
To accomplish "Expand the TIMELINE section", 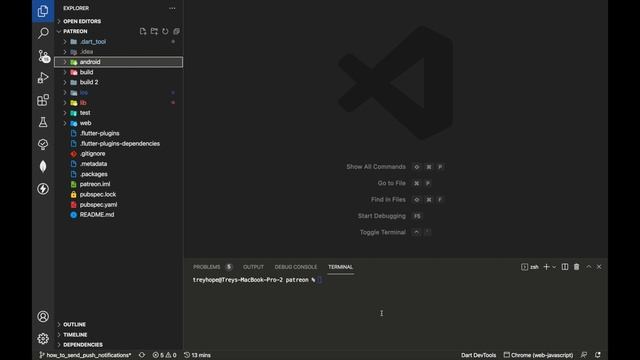I will [118, 335].
